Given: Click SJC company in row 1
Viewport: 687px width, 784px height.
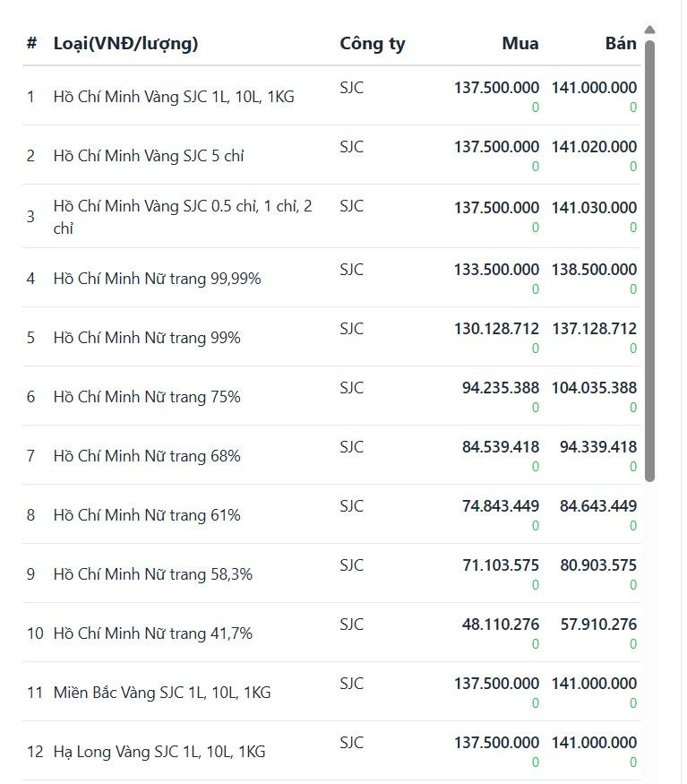Looking at the screenshot, I should coord(351,88).
